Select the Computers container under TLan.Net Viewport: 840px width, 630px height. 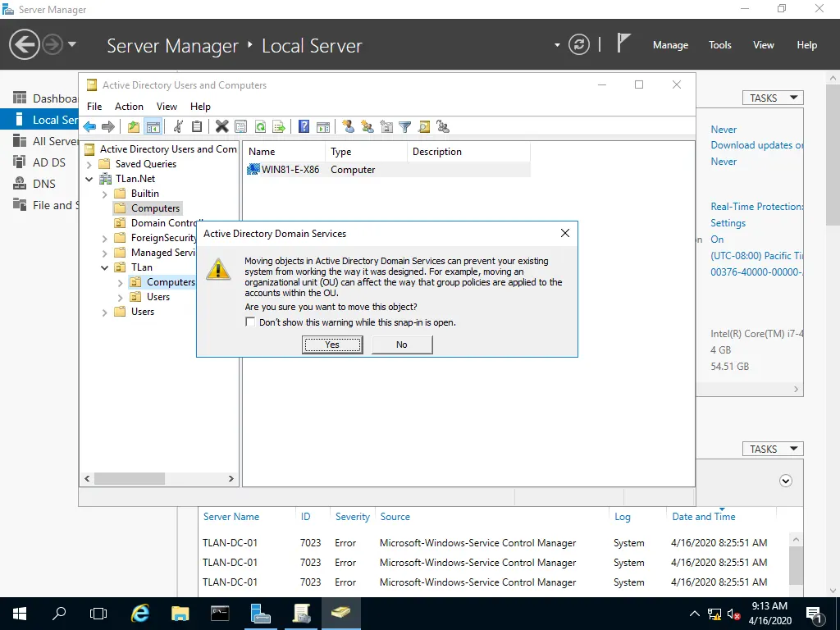[x=148, y=208]
